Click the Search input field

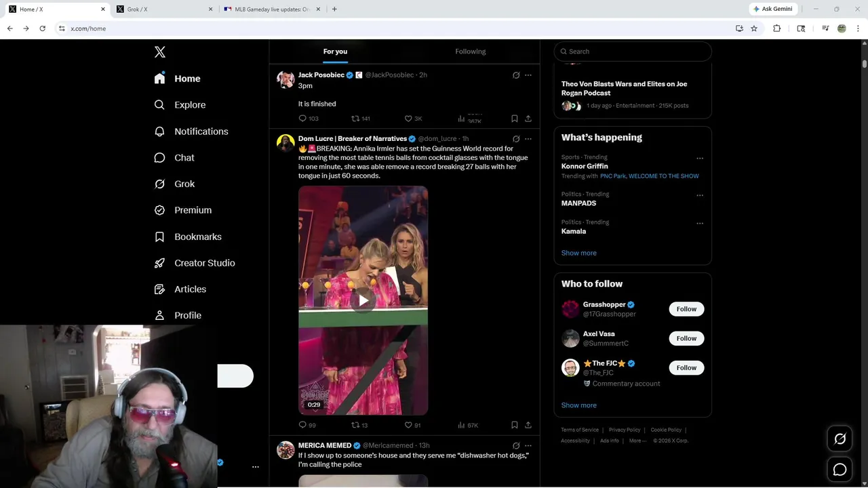633,52
